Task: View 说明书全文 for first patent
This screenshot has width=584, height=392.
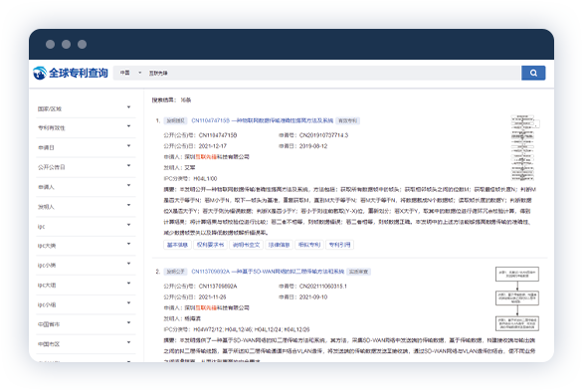Action: point(246,245)
